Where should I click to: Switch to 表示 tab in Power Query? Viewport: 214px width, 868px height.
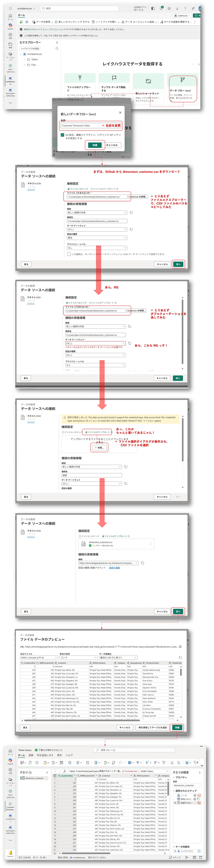(59, 755)
